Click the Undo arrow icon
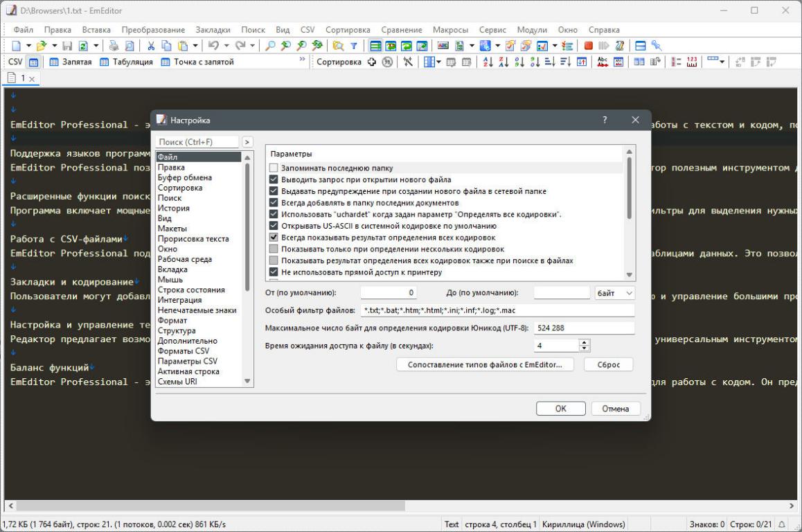Screen dimensions: 802x532 (x=213, y=46)
